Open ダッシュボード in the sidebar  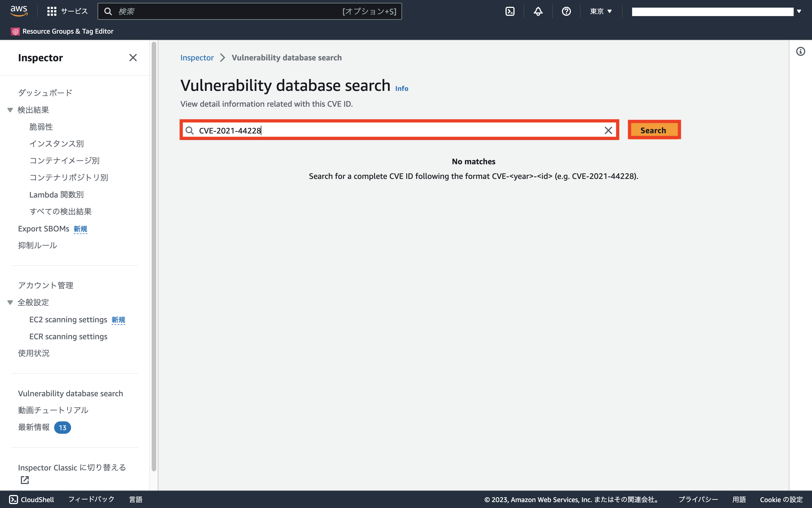click(x=45, y=93)
